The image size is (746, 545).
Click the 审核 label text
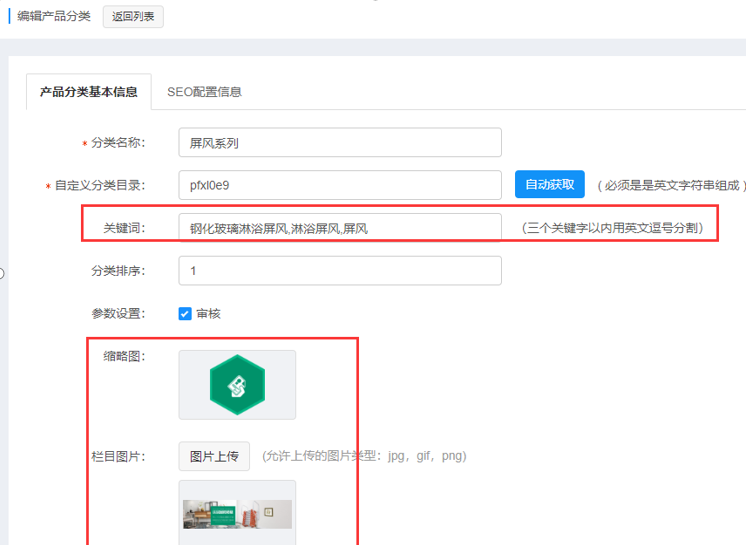pyautogui.click(x=208, y=313)
